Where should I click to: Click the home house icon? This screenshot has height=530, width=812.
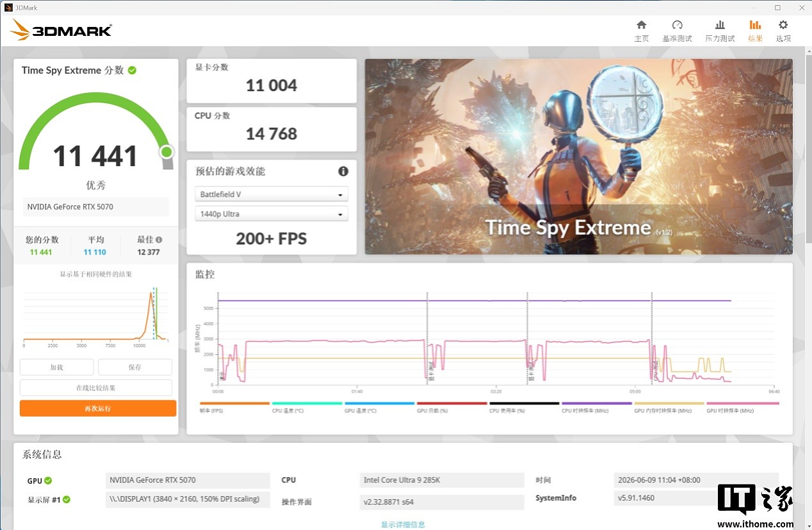[x=641, y=25]
